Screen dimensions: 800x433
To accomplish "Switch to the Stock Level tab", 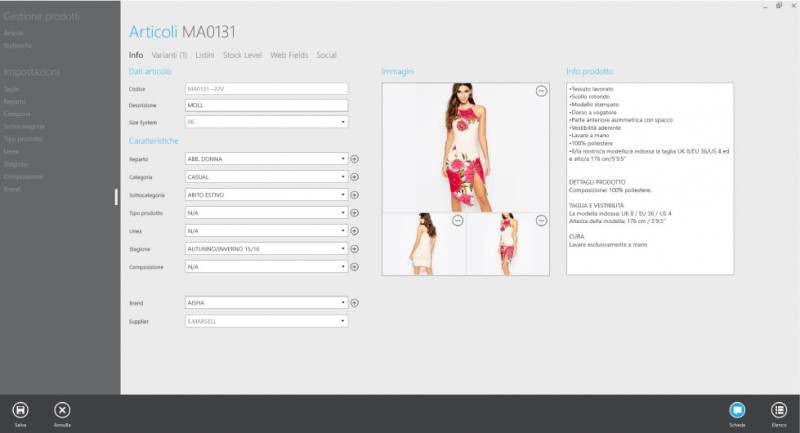I will point(242,55).
